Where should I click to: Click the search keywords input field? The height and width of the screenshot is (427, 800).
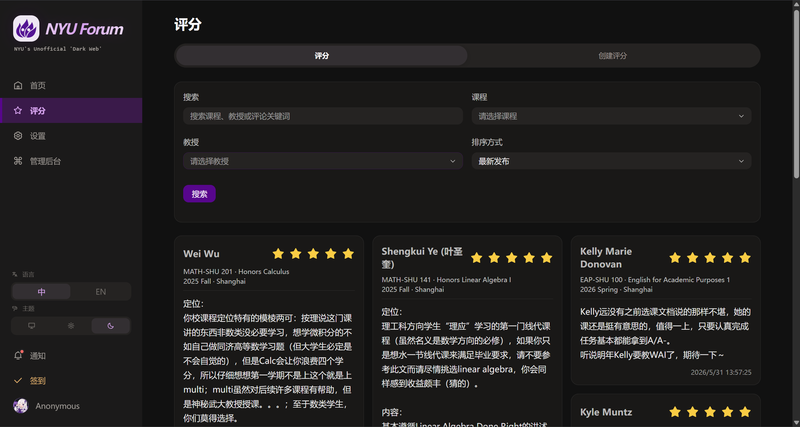[323, 116]
